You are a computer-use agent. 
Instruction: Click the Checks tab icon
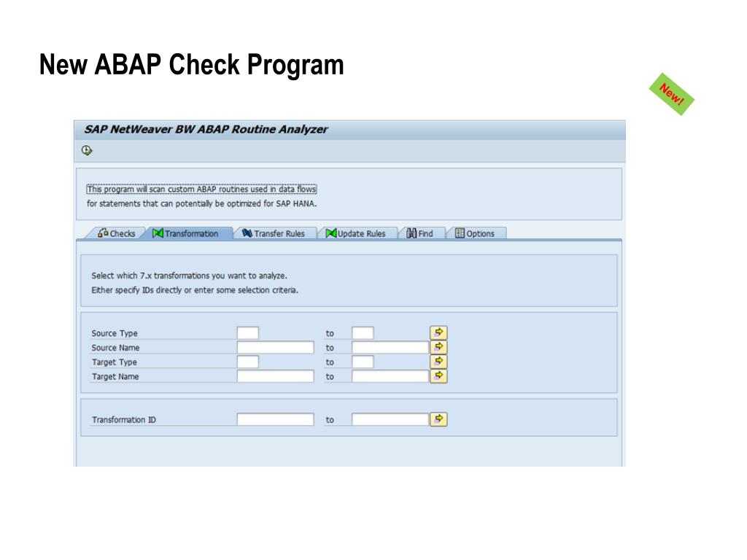(x=103, y=233)
